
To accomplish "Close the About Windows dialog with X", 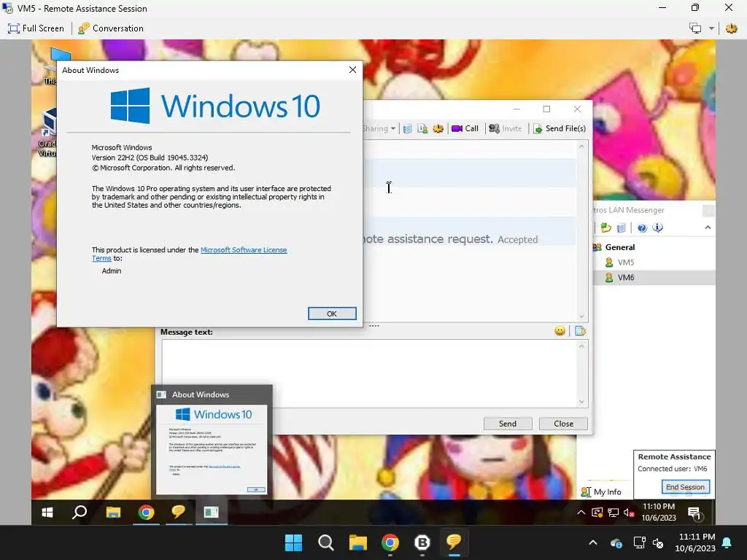I will point(352,69).
